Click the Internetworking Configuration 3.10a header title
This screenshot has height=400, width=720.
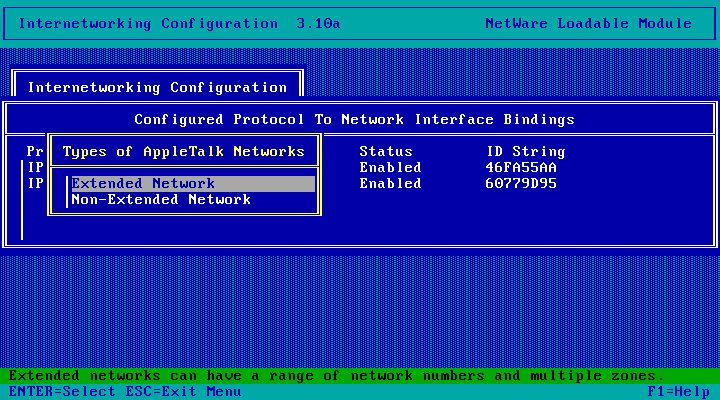(x=180, y=23)
